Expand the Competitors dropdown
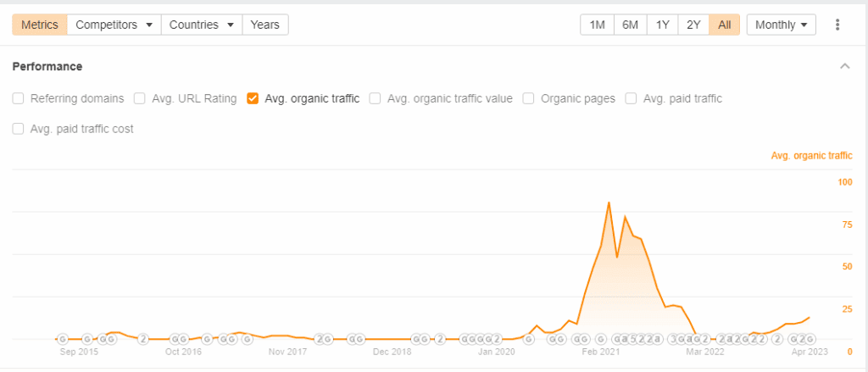The width and height of the screenshot is (868, 372). click(x=114, y=25)
